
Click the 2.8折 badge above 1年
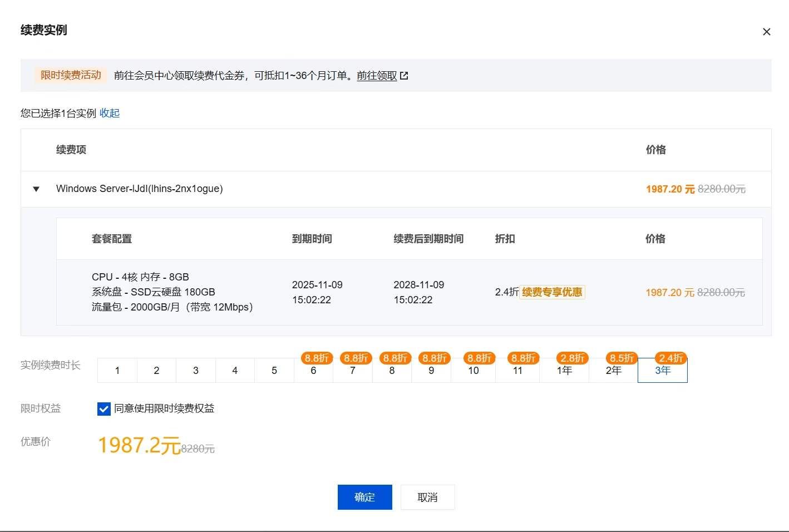(572, 358)
